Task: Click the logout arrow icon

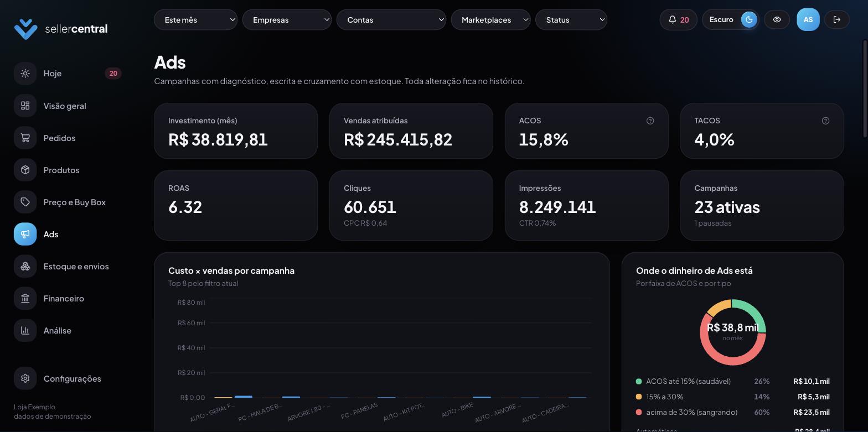Action: tap(837, 19)
